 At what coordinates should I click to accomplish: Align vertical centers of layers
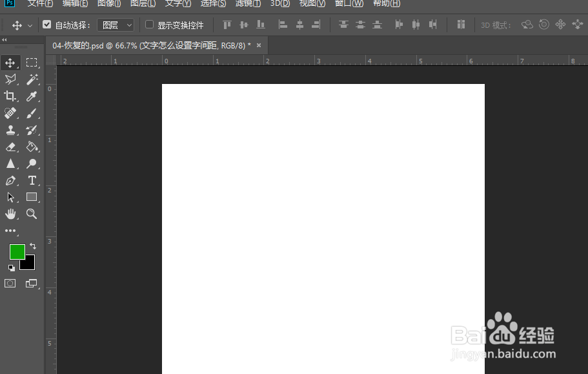click(244, 25)
